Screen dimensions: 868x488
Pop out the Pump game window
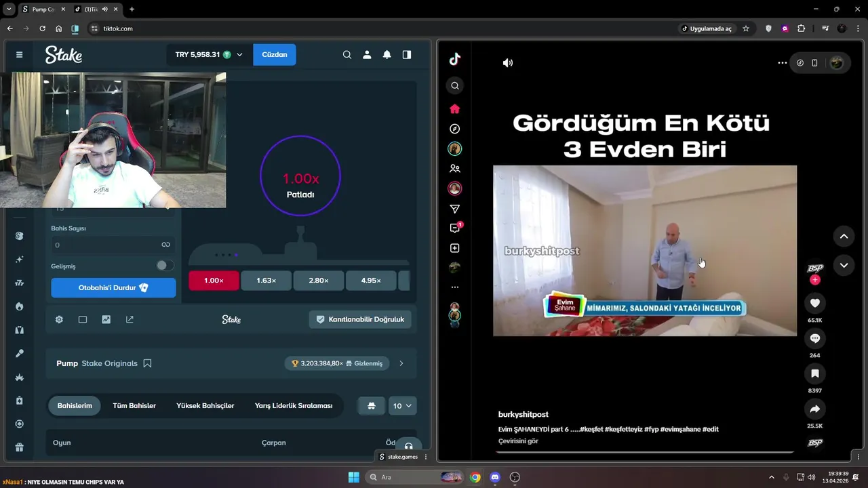coord(130,319)
